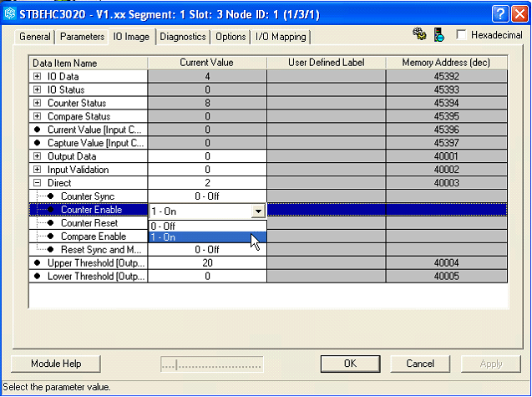Image resolution: width=532 pixels, height=397 pixels.
Task: Click the Current Value column header
Action: click(207, 63)
